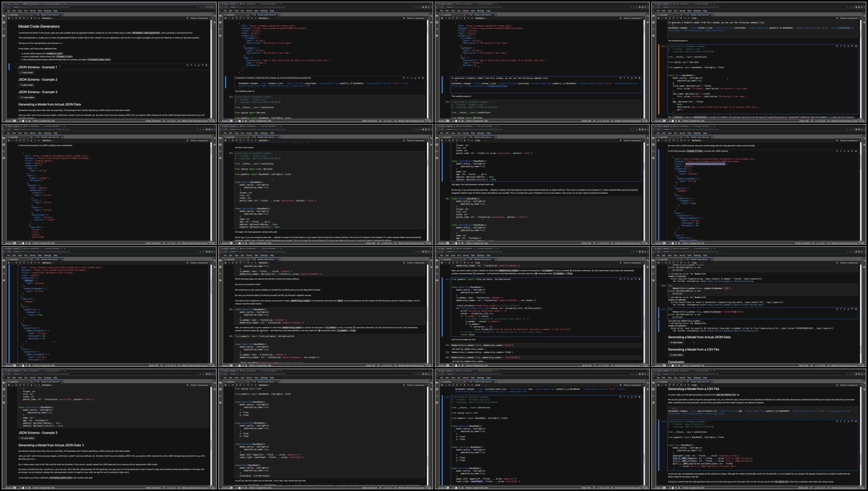Open the string_too_short pydantic errors link

[735, 305]
